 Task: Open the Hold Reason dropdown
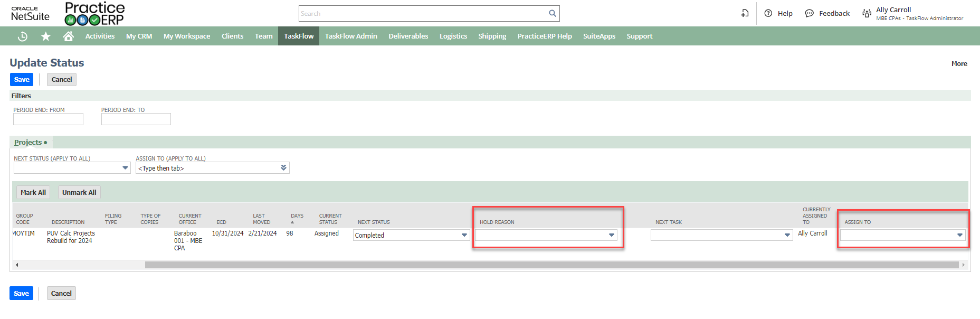tap(611, 235)
